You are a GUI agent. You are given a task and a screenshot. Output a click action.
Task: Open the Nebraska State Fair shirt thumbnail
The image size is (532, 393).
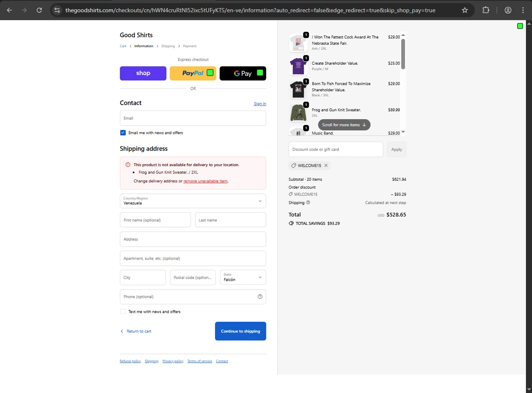point(298,43)
